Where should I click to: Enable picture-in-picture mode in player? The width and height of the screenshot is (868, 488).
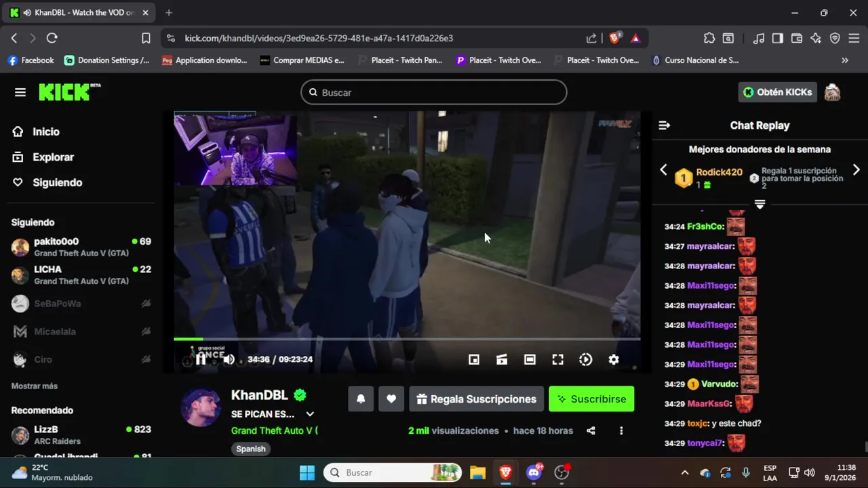[474, 360]
